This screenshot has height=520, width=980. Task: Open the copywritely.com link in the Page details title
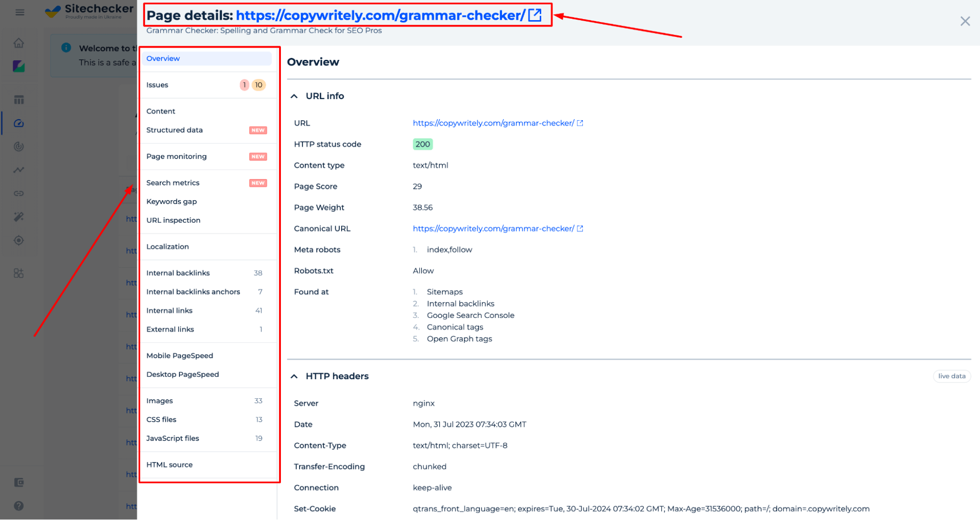pos(380,15)
